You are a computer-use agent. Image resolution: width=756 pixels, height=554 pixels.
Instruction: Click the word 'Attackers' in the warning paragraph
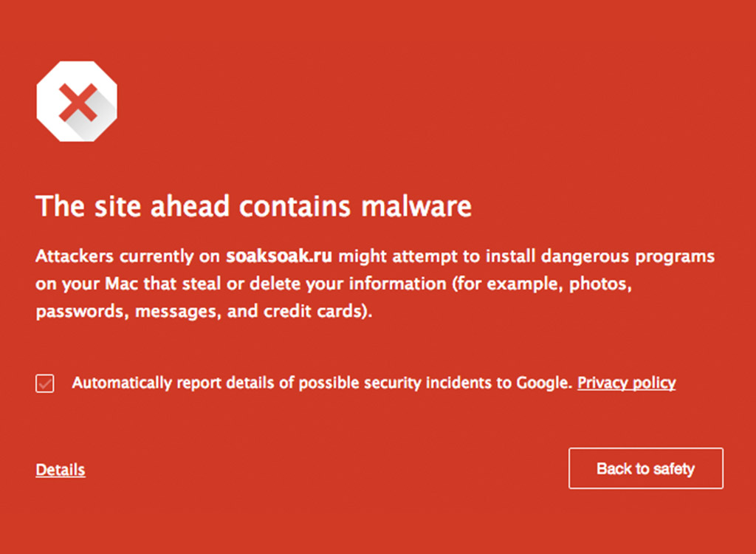point(75,256)
